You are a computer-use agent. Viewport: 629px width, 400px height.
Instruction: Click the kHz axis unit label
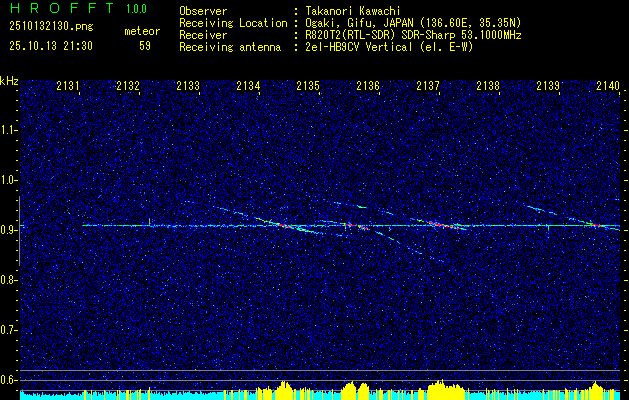[9, 81]
